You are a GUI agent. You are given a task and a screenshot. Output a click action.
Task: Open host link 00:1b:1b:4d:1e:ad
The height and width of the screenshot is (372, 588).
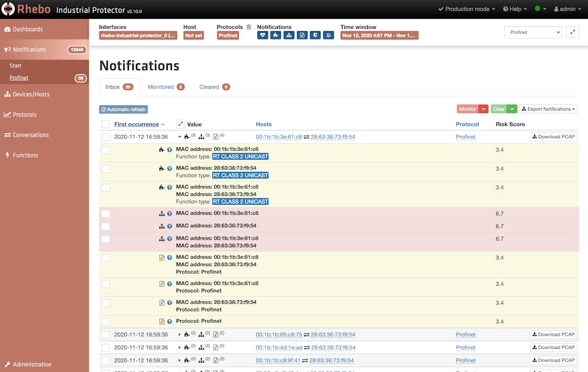279,348
